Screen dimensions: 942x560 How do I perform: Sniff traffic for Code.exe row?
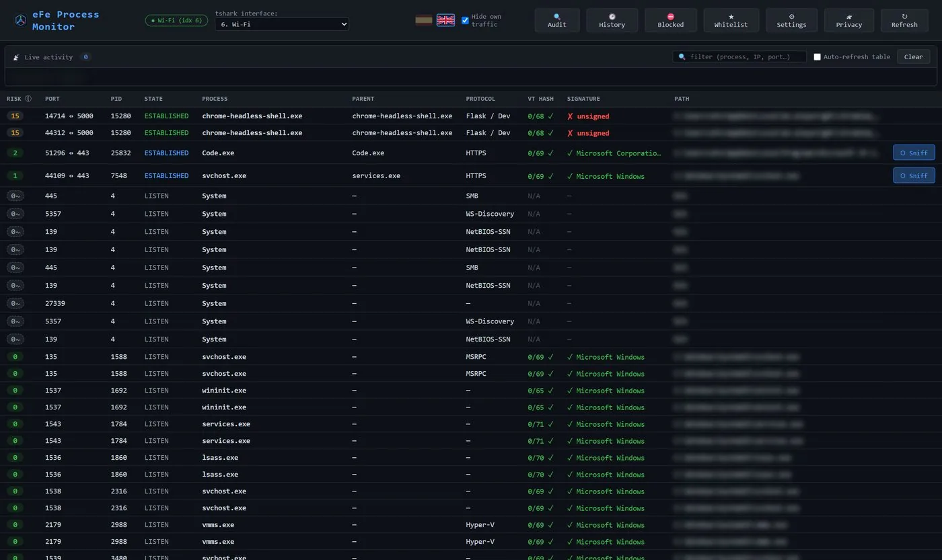pos(914,153)
